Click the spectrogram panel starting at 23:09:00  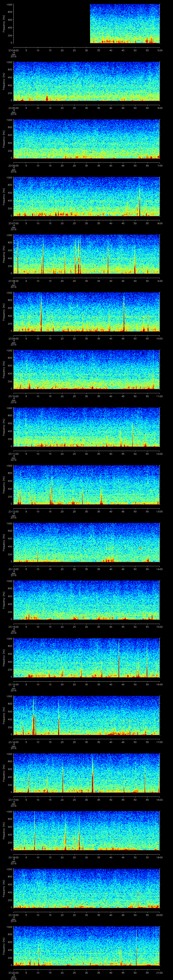[x=87, y=312]
